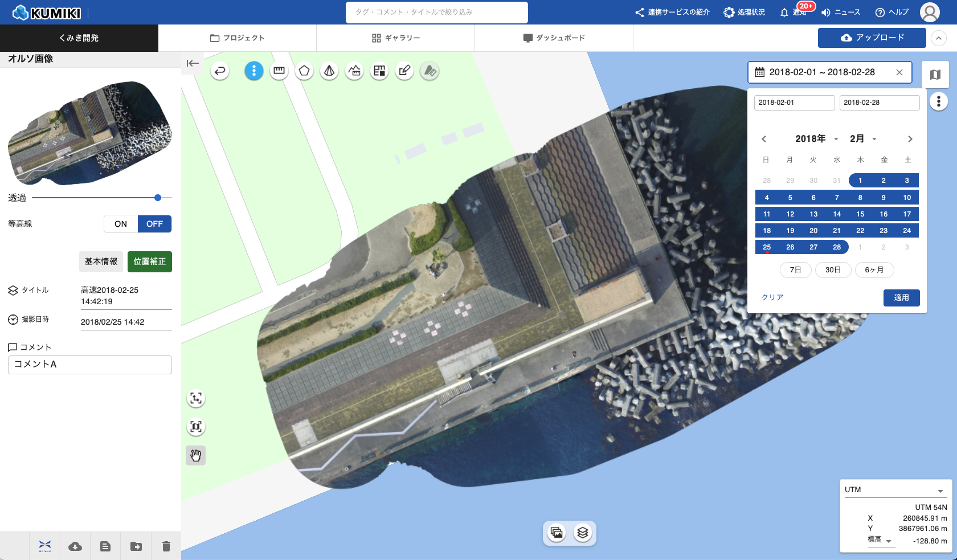957x560 pixels.
Task: Open the year 2018年 dropdown
Action: [817, 139]
